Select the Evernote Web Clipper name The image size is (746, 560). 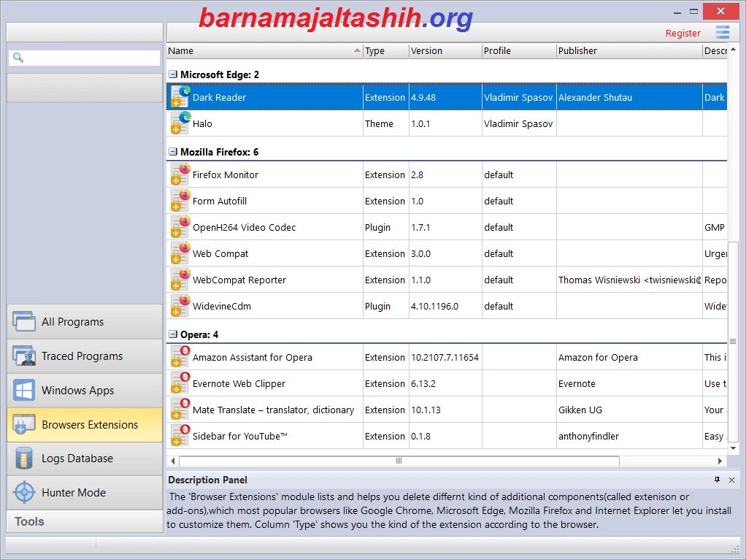pyautogui.click(x=239, y=383)
